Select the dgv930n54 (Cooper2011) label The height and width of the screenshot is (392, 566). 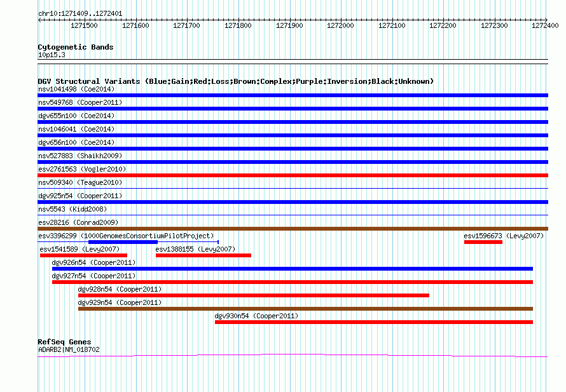pos(257,316)
